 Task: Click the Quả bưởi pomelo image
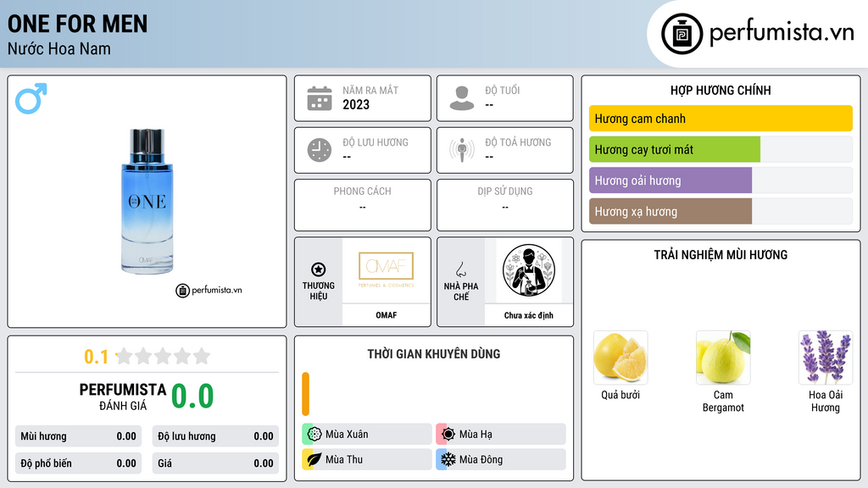coord(620,358)
